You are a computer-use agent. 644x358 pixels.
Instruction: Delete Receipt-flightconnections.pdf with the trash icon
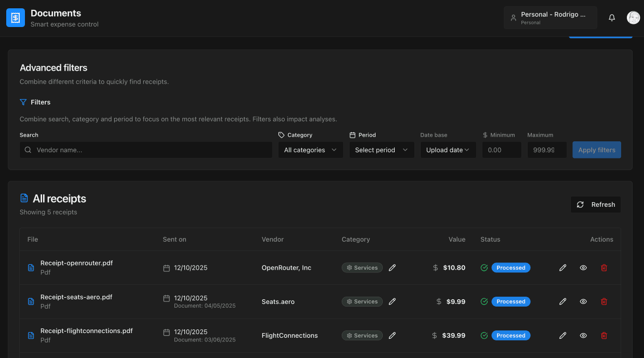[x=604, y=335]
